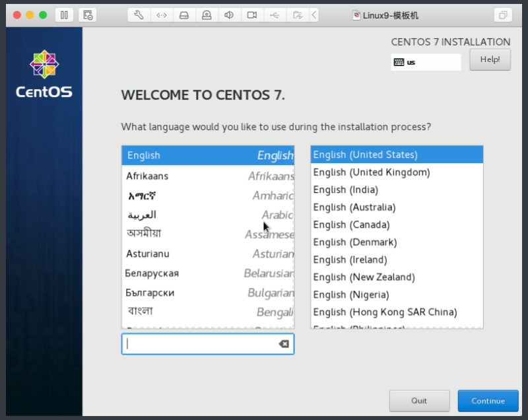Viewport: 528px width, 420px height.
Task: Select Bulgarian in the language list
Action: (208, 293)
